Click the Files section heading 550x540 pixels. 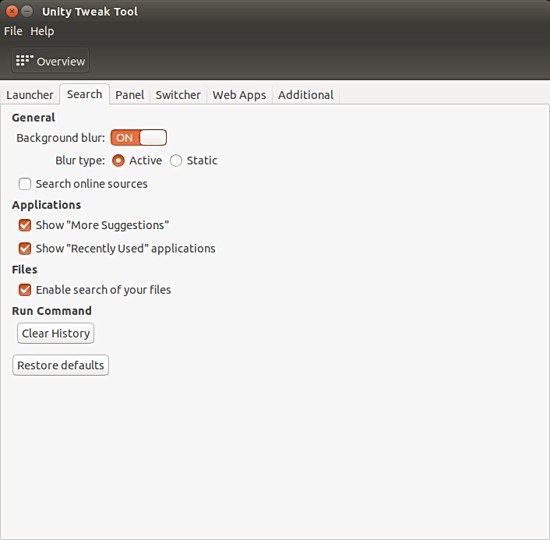pyautogui.click(x=25, y=269)
